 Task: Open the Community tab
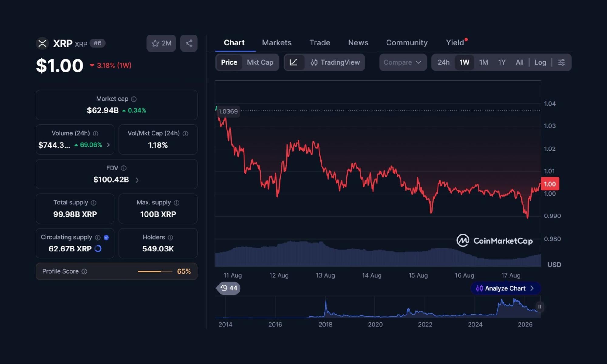point(407,43)
